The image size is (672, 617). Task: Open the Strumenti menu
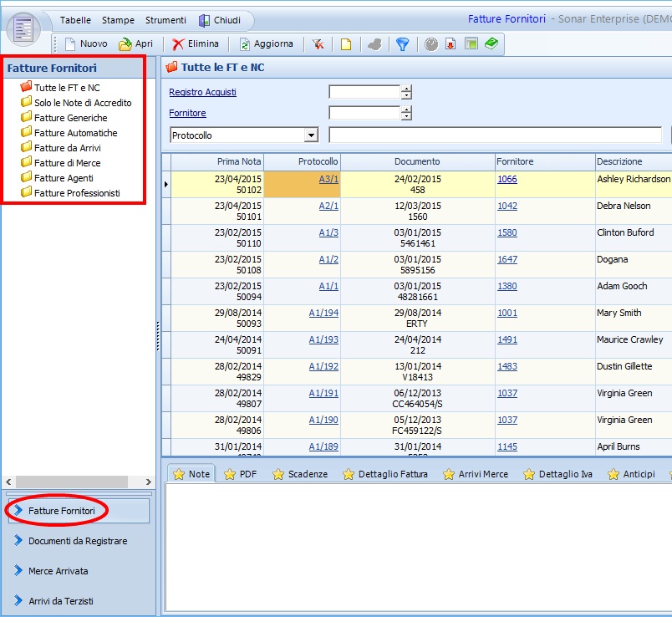click(x=165, y=20)
